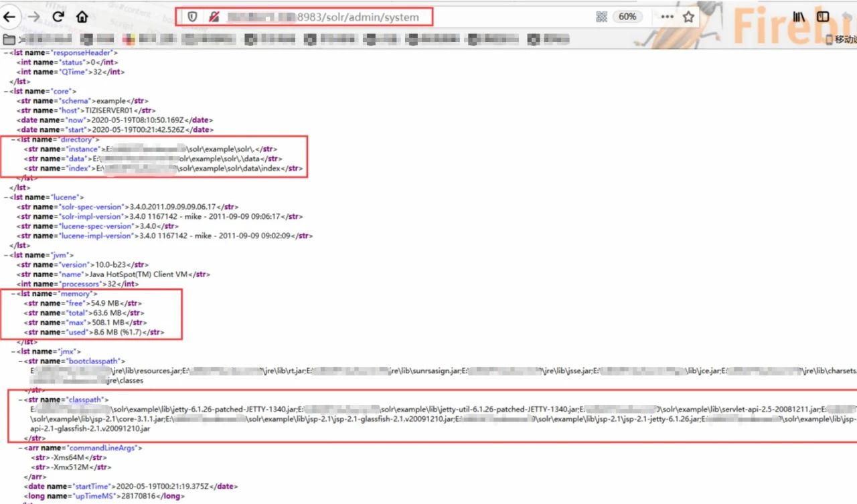Viewport: 857px width, 504px height.
Task: Reset the 60% zoom level badge
Action: 627,17
